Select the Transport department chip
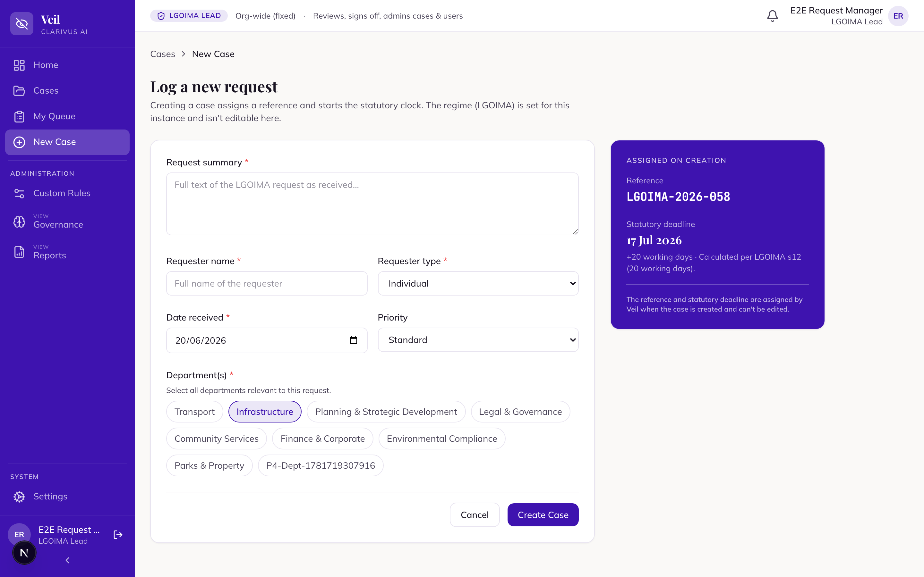924x577 pixels. tap(194, 411)
